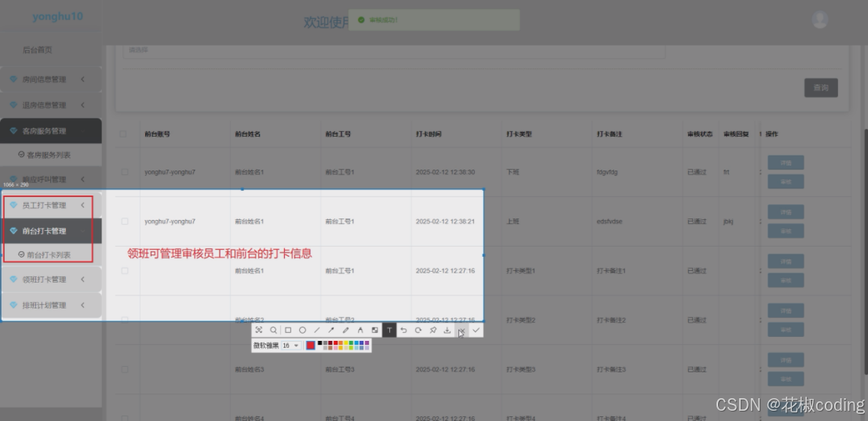The width and height of the screenshot is (868, 421).
Task: Check the row with time 12:38:21
Action: [x=125, y=221]
